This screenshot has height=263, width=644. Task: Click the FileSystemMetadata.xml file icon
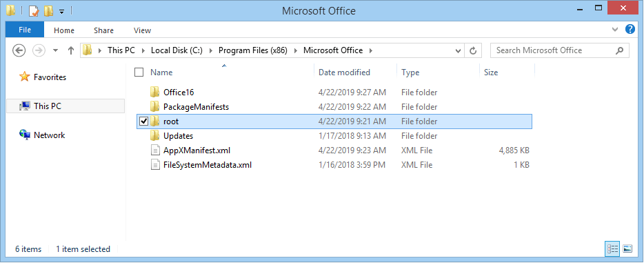(x=155, y=165)
